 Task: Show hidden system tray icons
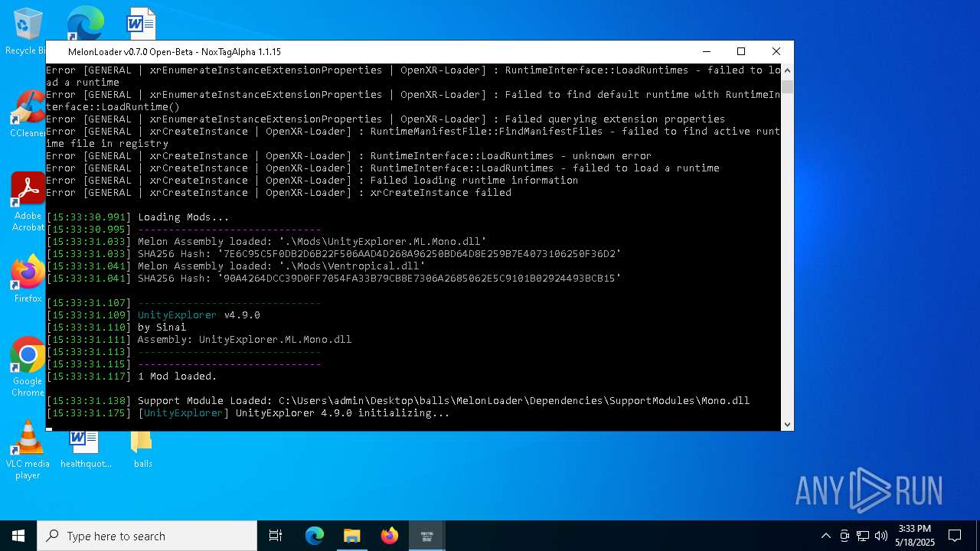(x=825, y=536)
